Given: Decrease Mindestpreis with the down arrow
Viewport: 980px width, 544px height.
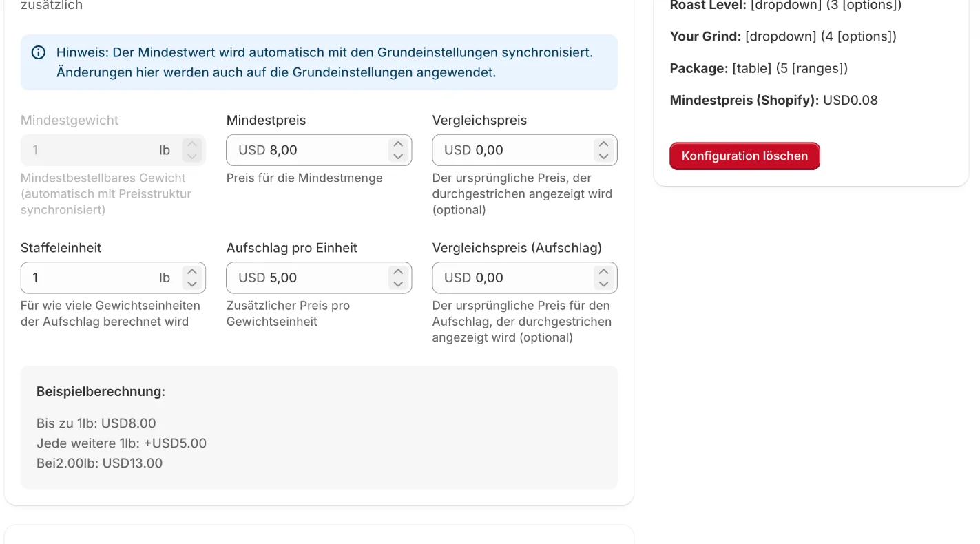Looking at the screenshot, I should pyautogui.click(x=397, y=156).
